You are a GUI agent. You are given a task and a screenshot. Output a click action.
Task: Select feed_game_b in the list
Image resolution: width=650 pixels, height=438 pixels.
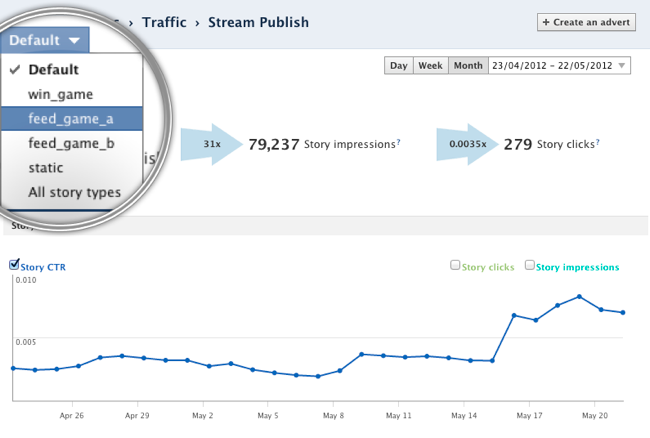pyautogui.click(x=69, y=143)
